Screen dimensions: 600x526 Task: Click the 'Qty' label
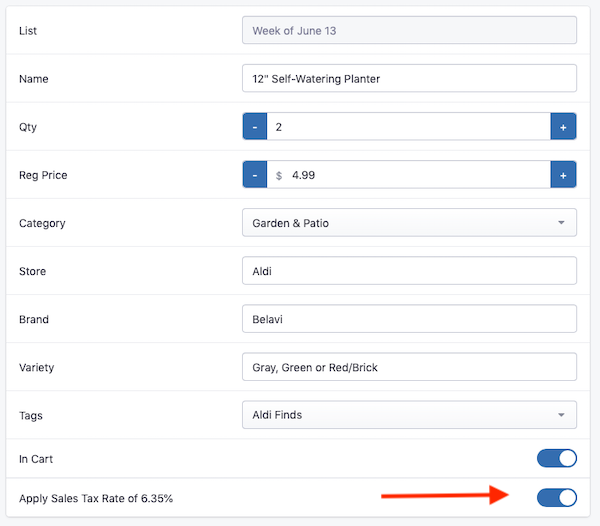[28, 127]
